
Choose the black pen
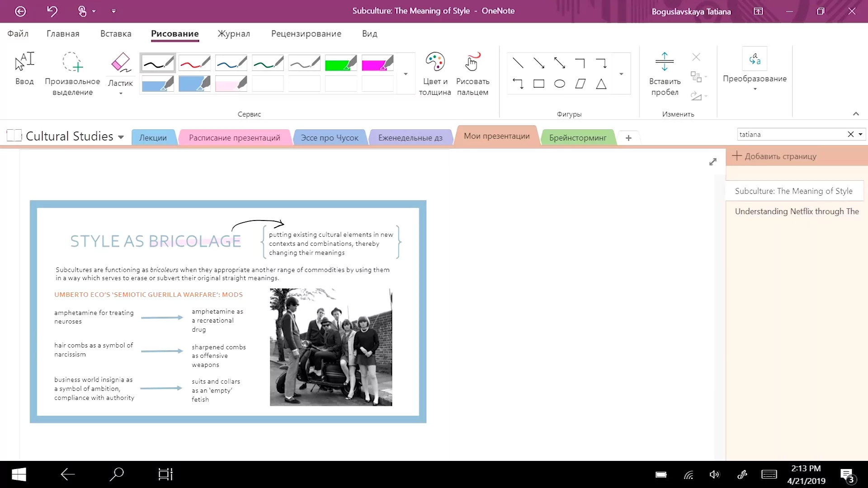(158, 63)
